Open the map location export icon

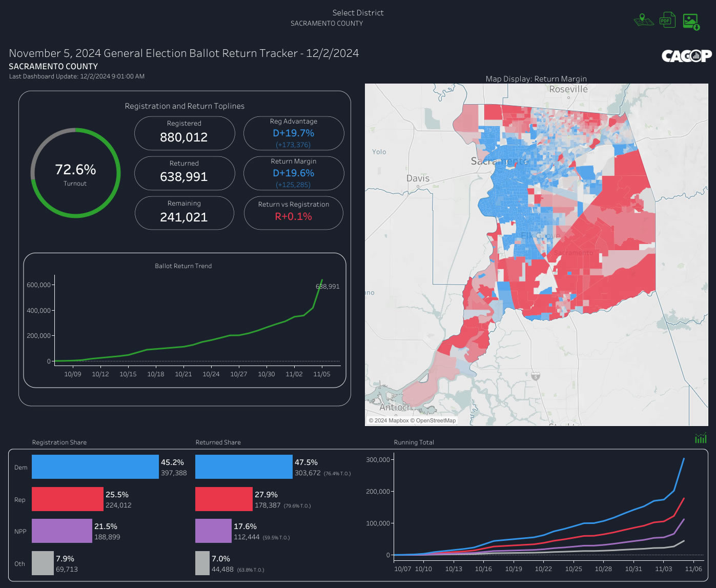644,20
